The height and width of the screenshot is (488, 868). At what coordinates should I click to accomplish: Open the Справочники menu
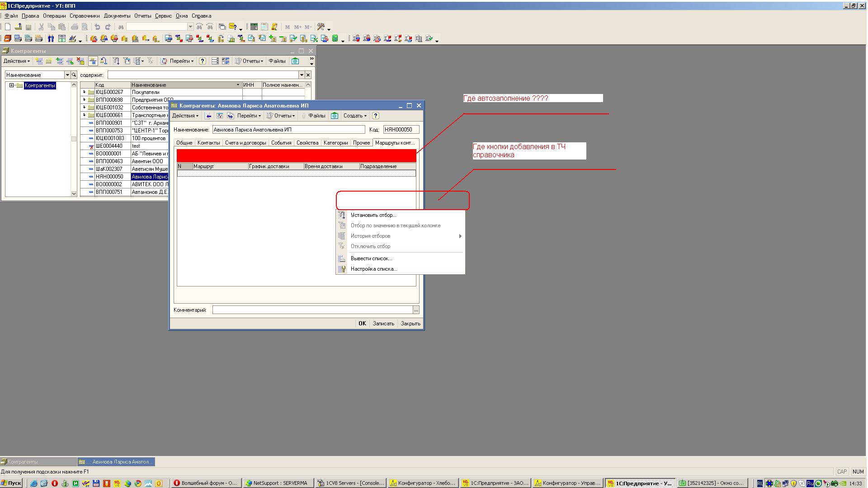[x=85, y=16]
